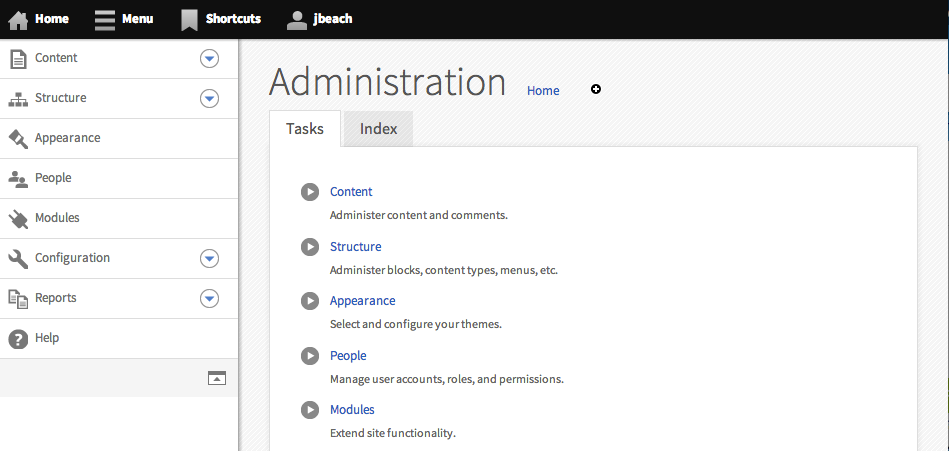Screen dimensions: 949x452
Task: Click the add-to-shortcuts plus icon
Action: (x=596, y=90)
